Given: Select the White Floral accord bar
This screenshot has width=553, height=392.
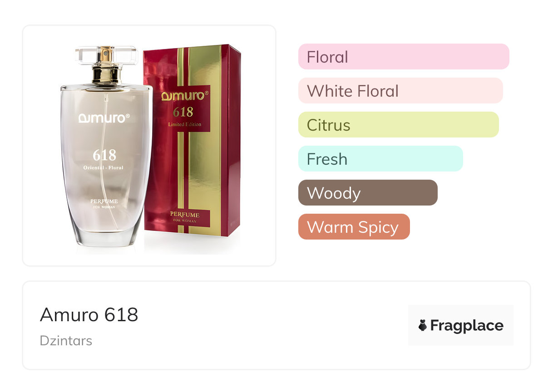Looking at the screenshot, I should tap(400, 91).
